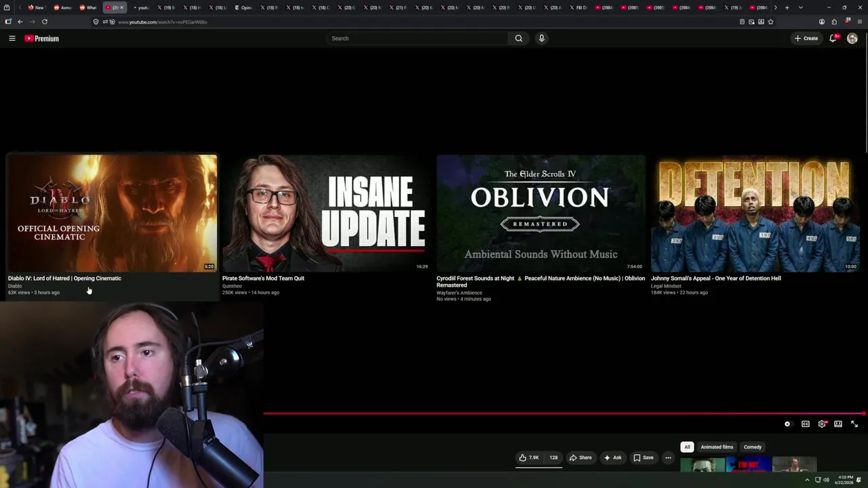This screenshot has width=868, height=488.
Task: Open the account avatar menu
Action: (x=852, y=39)
